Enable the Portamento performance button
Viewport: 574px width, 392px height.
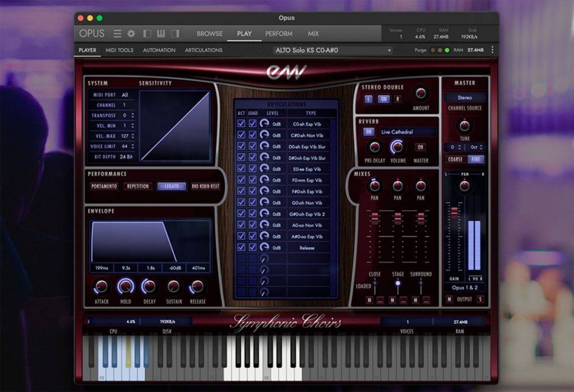(x=104, y=186)
